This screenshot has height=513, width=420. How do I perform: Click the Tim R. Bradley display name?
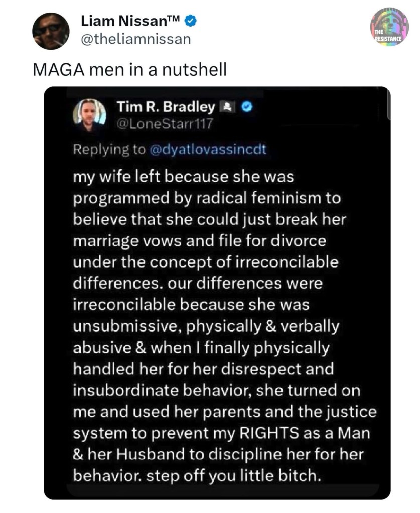pyautogui.click(x=166, y=107)
